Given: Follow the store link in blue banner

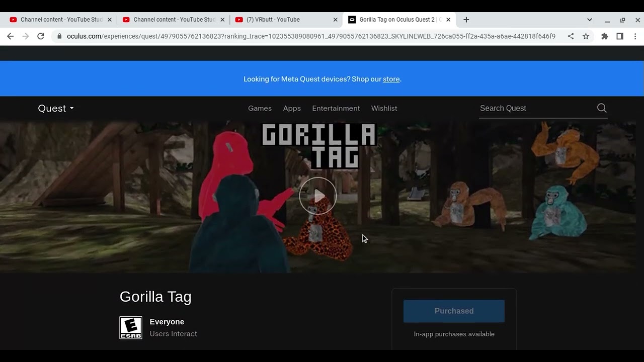Looking at the screenshot, I should (x=391, y=79).
